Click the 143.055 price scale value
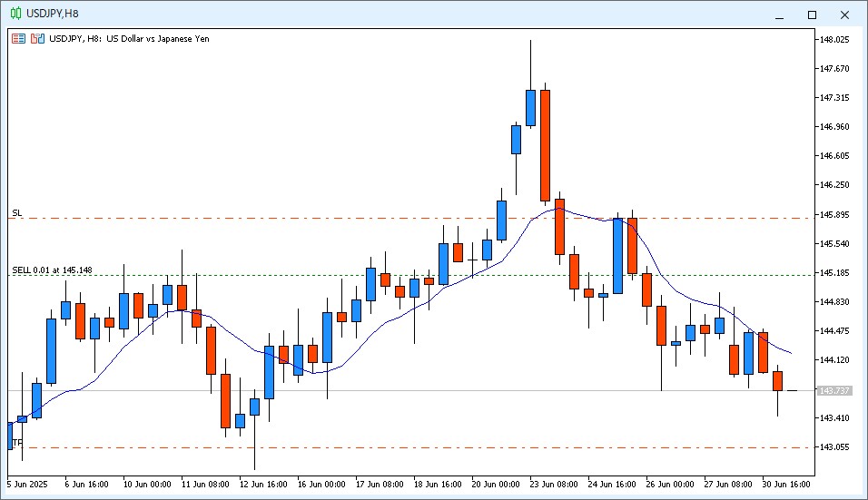 834,446
